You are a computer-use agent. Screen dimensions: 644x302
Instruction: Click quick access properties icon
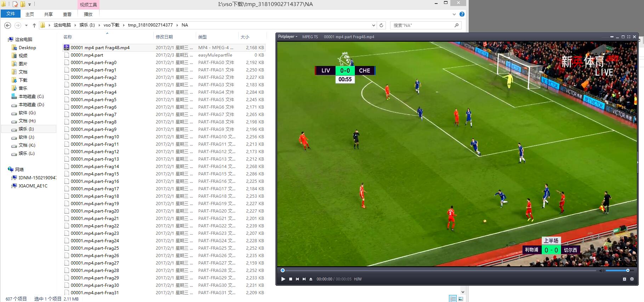click(15, 4)
